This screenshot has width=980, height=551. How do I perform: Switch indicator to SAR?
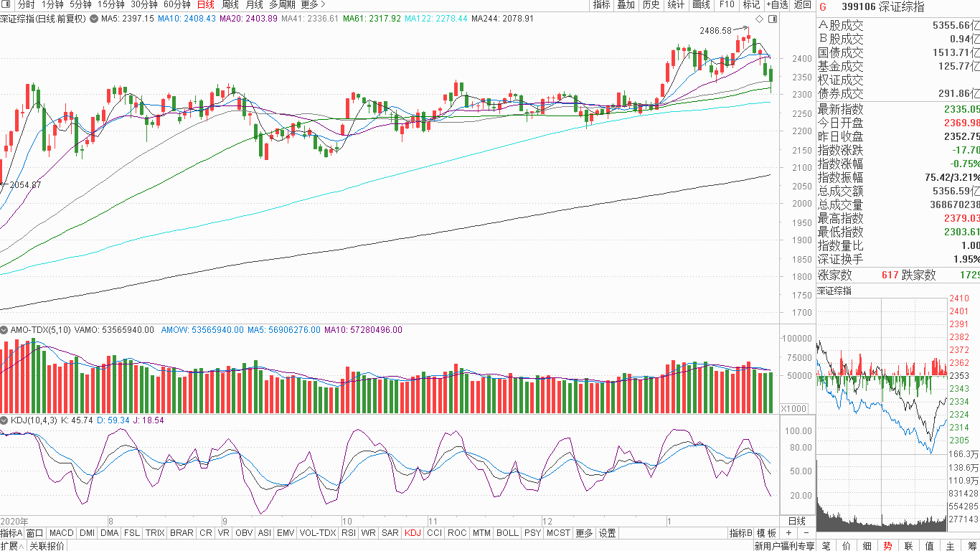point(390,533)
